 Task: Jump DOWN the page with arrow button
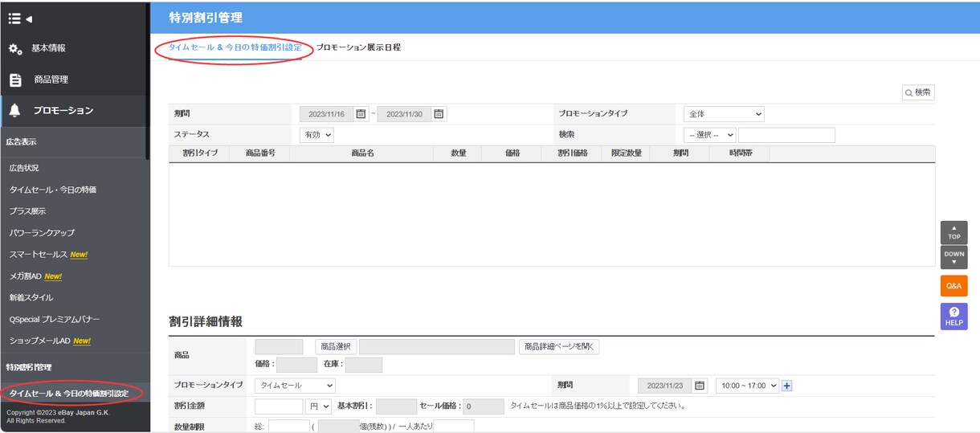click(x=953, y=258)
